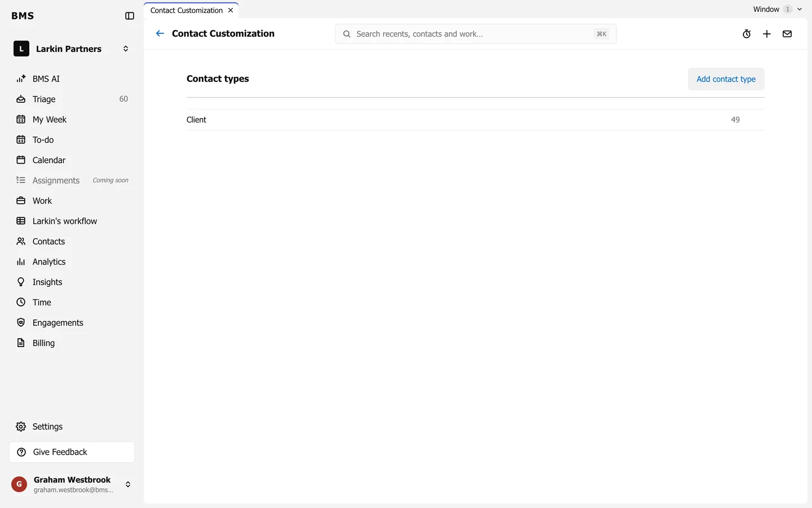Open Larkin's workflow table
Screen dimensions: 812x508
(x=72, y=221)
